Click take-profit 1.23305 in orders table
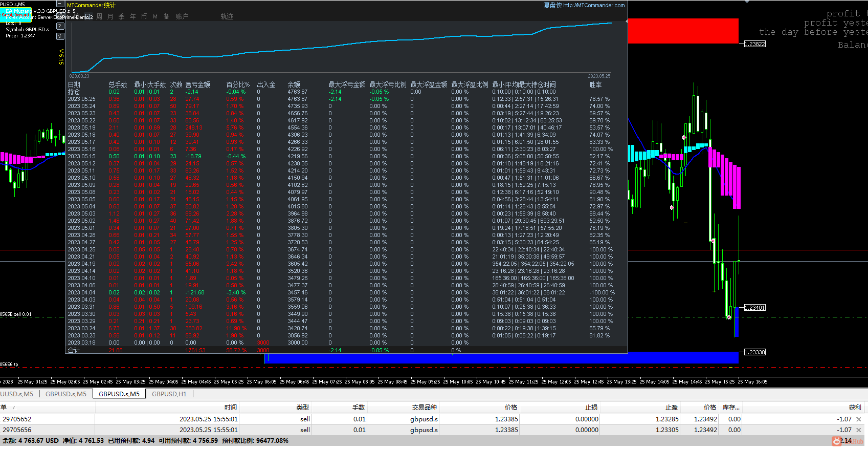 click(x=667, y=430)
